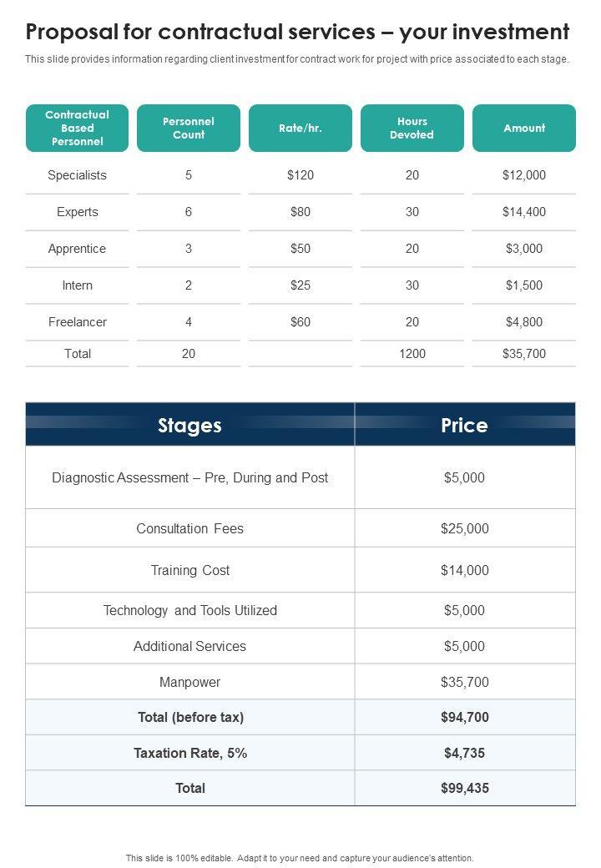Select the Personnel Count header pill

(189, 128)
